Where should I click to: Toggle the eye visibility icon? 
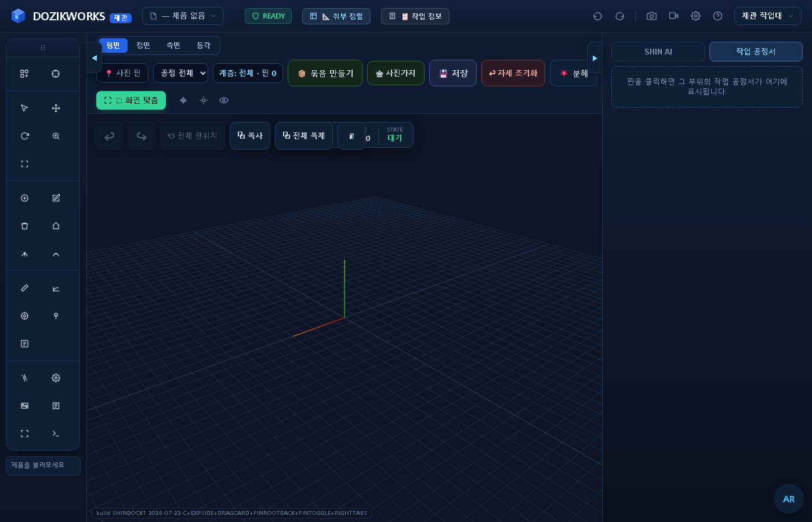224,100
